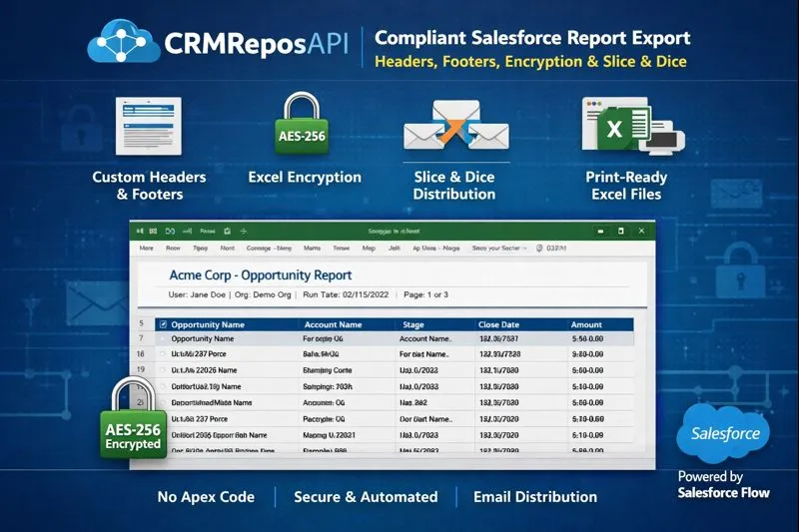This screenshot has width=799, height=532.
Task: Toggle the header checkbox beside Opportunity Name
Action: [x=163, y=324]
